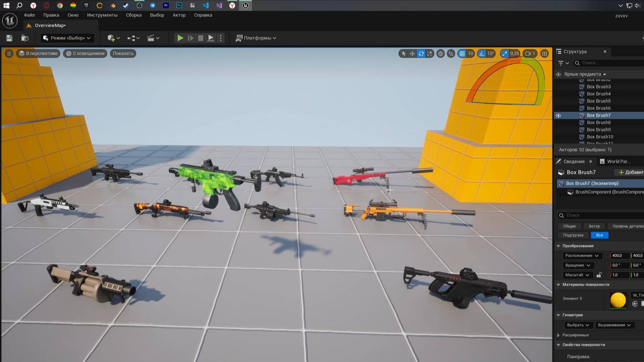This screenshot has width=644, height=362.
Task: Select the Move transform tool
Action: (412, 54)
